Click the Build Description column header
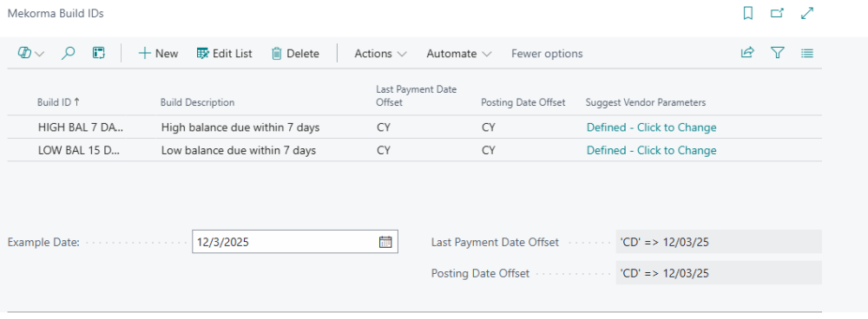The width and height of the screenshot is (868, 319). [x=197, y=102]
